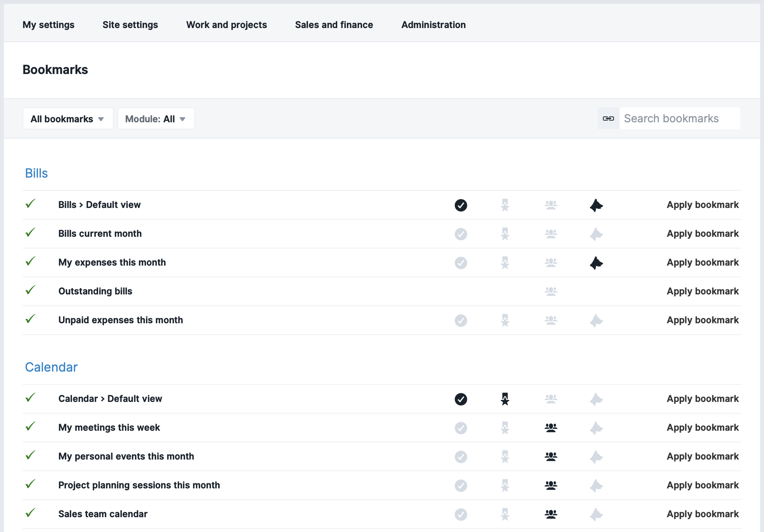Click the star ribbon icon on My meetings this week
The width and height of the screenshot is (764, 532).
pos(505,428)
